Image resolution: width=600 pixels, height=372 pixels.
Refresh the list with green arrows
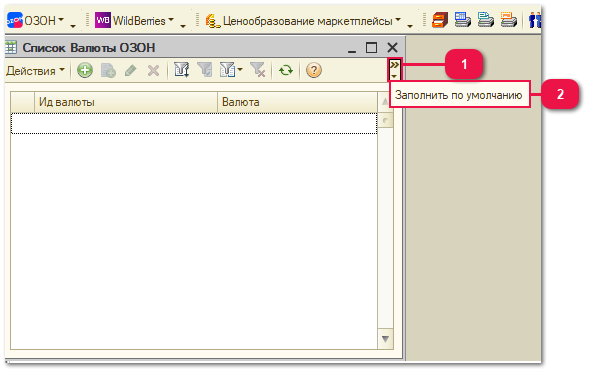pyautogui.click(x=286, y=70)
